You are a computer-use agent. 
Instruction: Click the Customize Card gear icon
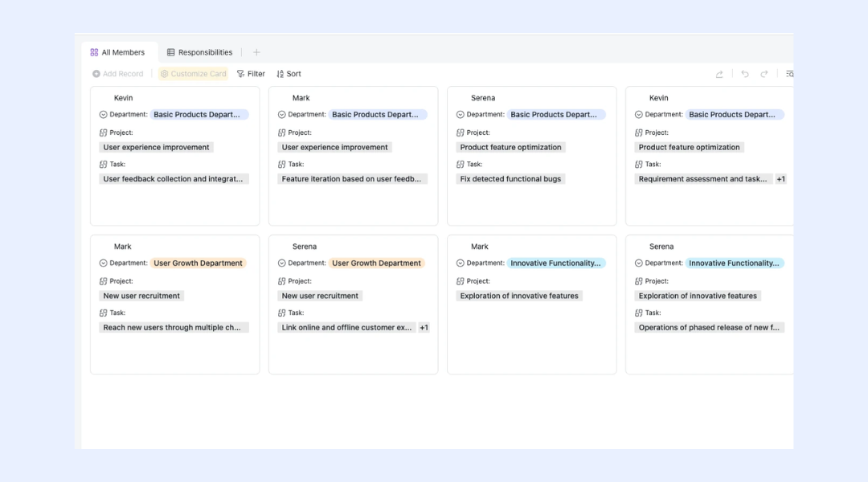click(165, 74)
